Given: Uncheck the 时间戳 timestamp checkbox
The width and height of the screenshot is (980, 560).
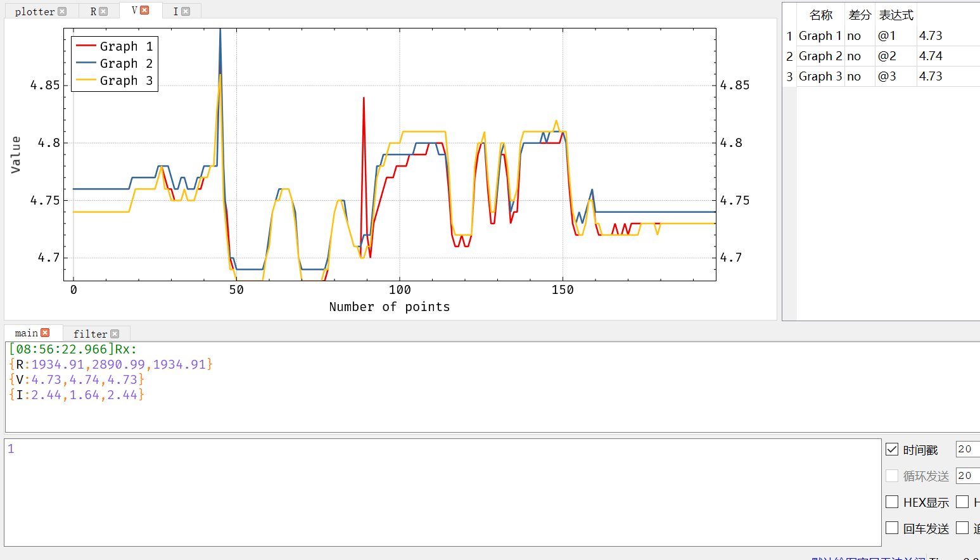Looking at the screenshot, I should (892, 449).
